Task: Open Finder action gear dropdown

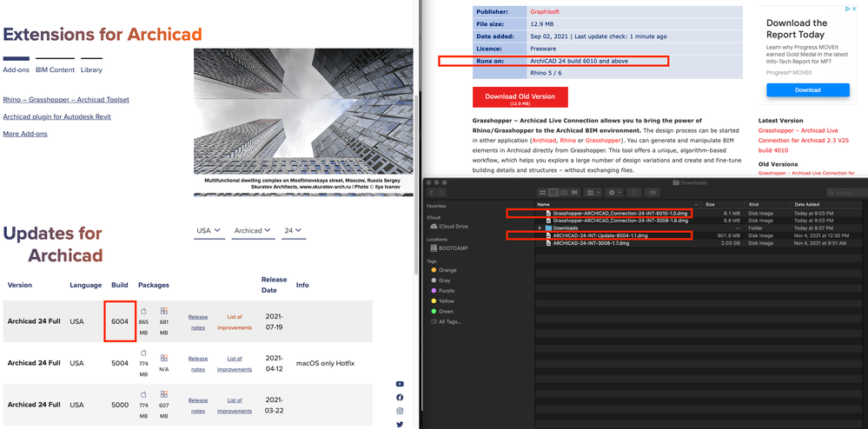Action: (x=614, y=193)
